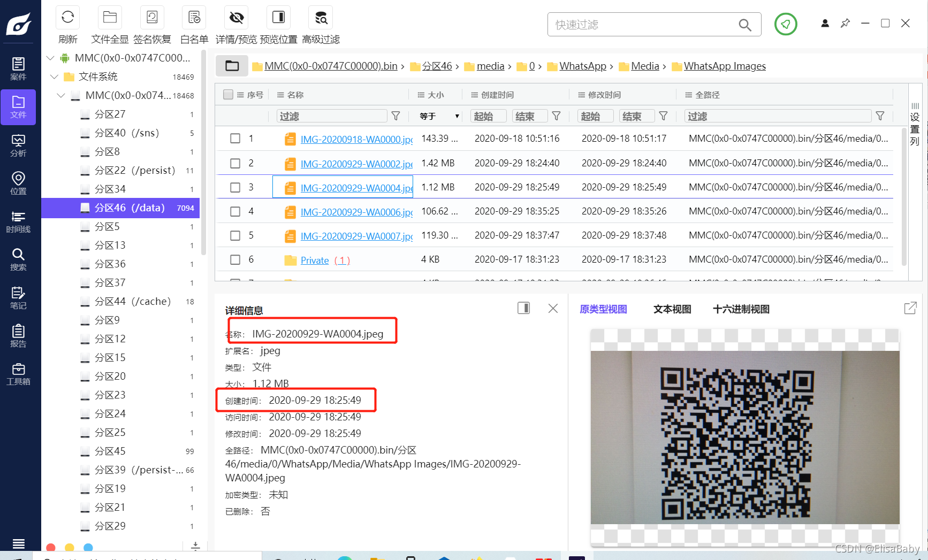
Task: Go to media in the breadcrumb path
Action: coord(490,66)
